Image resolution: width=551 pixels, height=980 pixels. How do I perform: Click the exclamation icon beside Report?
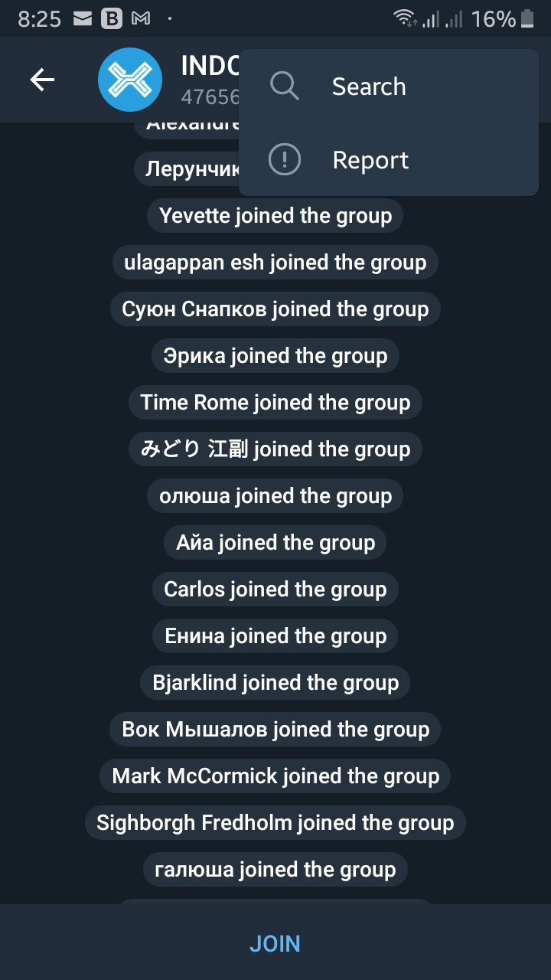pos(285,160)
